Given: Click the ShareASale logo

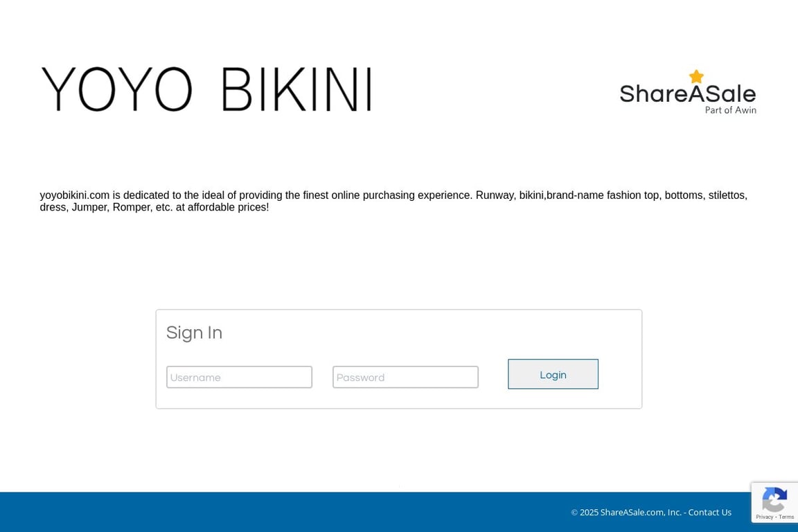Looking at the screenshot, I should click(x=688, y=91).
